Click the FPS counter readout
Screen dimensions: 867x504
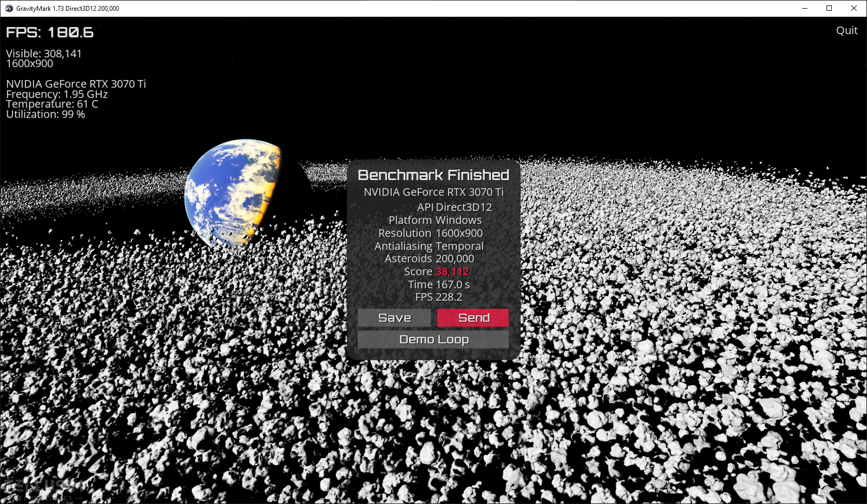pyautogui.click(x=50, y=32)
